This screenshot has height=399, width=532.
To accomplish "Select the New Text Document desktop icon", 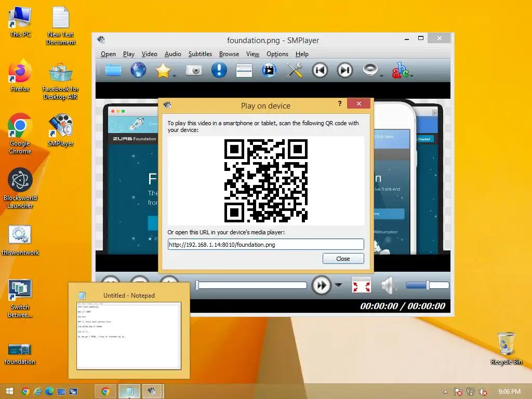I will [x=61, y=26].
